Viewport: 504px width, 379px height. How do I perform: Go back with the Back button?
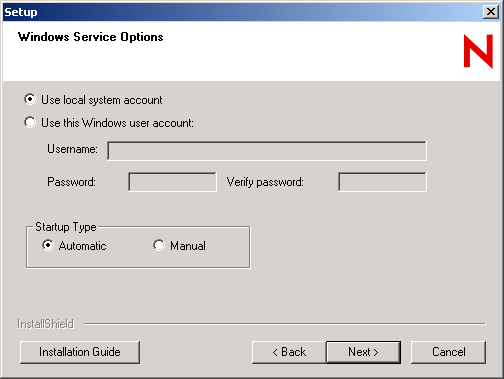tap(289, 352)
